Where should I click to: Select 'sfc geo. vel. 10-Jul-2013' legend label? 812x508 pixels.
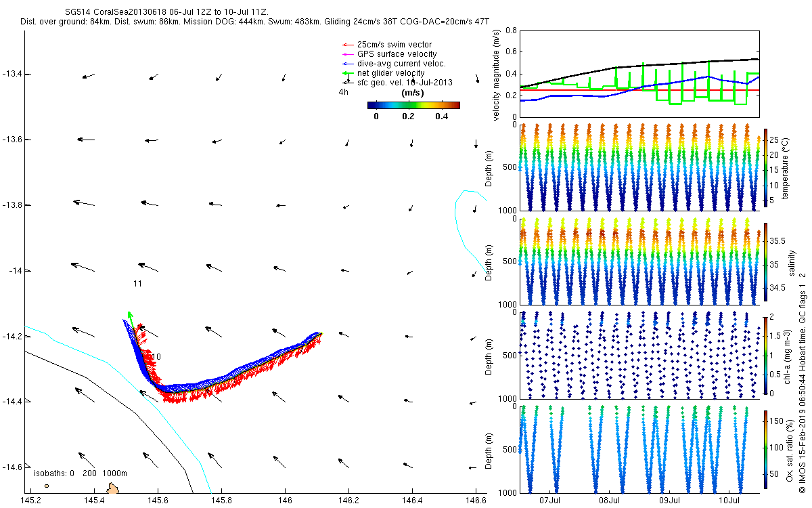405,83
